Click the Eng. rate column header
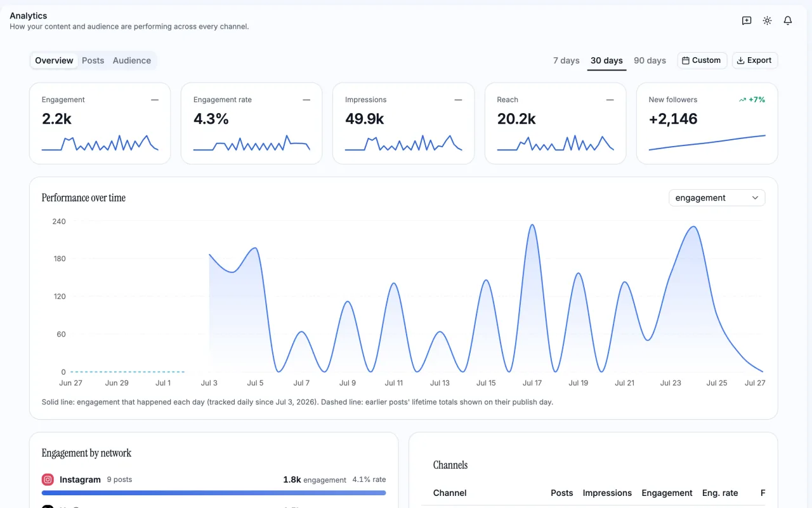 pos(720,493)
